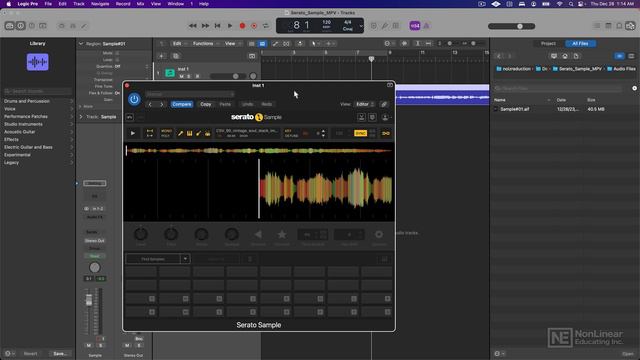This screenshot has width=640, height=360.
Task: Toggle the Inspector button in control bar
Action: click(20, 26)
